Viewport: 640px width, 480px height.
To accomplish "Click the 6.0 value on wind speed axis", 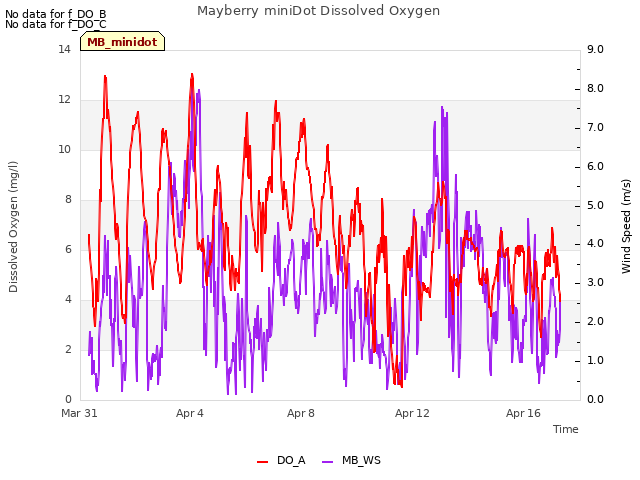I will (596, 167).
